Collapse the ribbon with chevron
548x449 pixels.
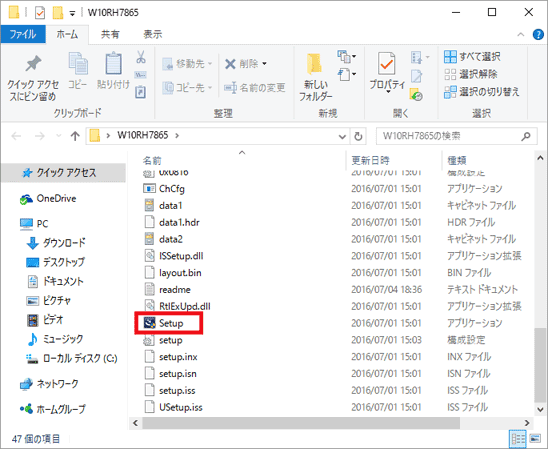coord(521,34)
